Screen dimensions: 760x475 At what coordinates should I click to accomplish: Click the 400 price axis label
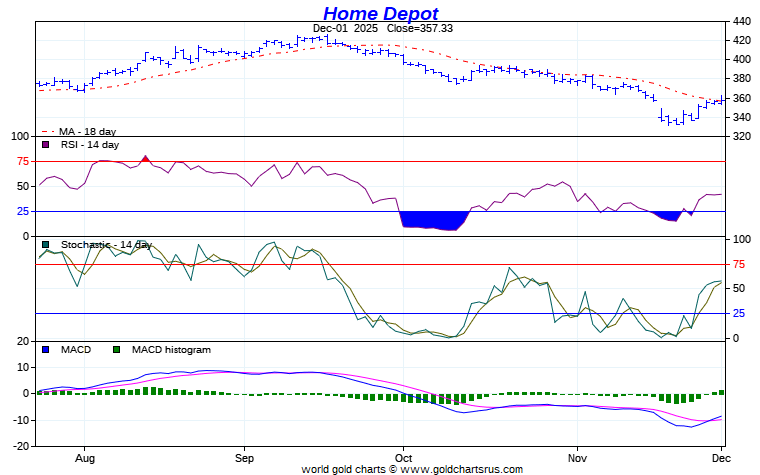click(x=742, y=60)
